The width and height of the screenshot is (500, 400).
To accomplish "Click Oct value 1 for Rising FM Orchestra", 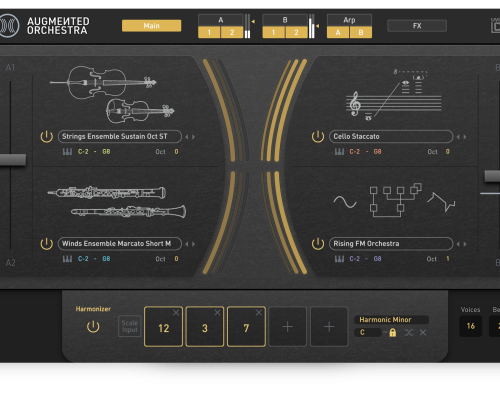I will point(448,259).
